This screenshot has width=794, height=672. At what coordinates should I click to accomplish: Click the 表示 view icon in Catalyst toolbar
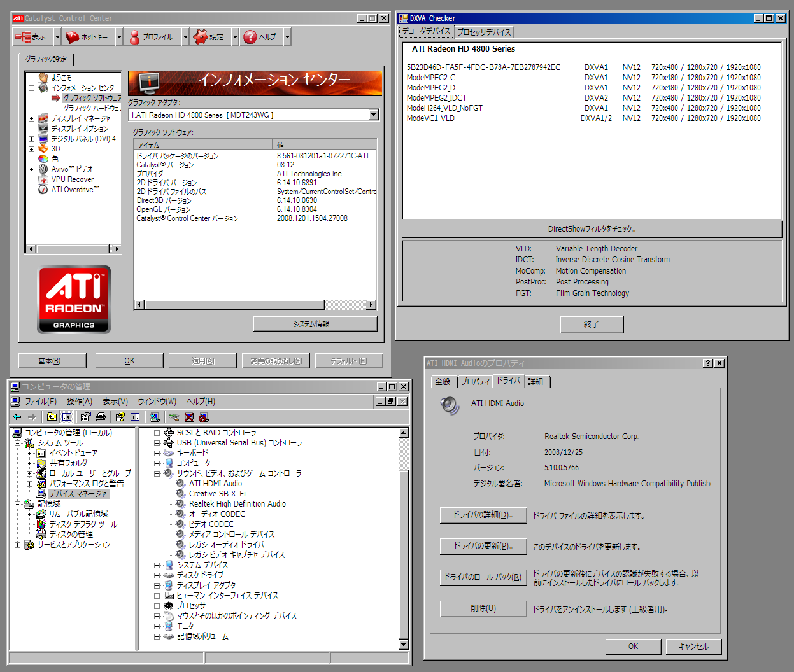click(x=23, y=37)
